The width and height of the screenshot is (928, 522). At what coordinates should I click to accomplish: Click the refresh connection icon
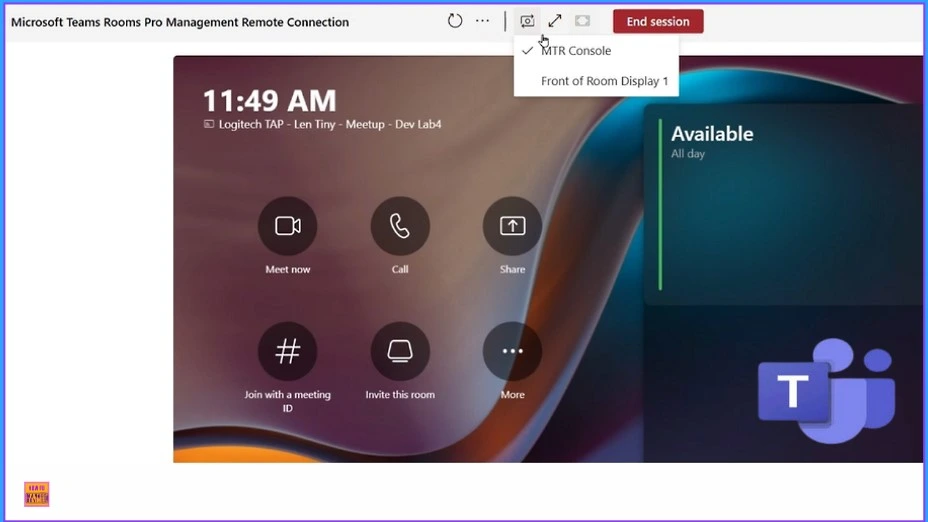[455, 21]
